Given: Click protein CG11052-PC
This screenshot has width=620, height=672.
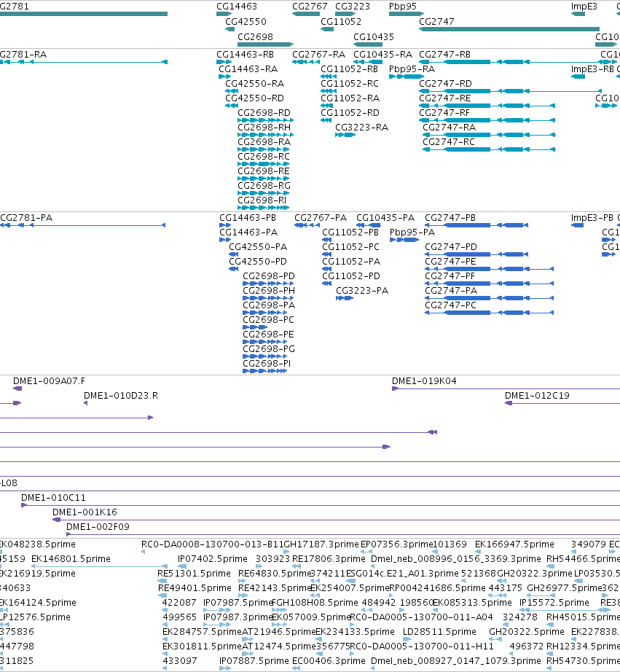Looking at the screenshot, I should tap(350, 247).
